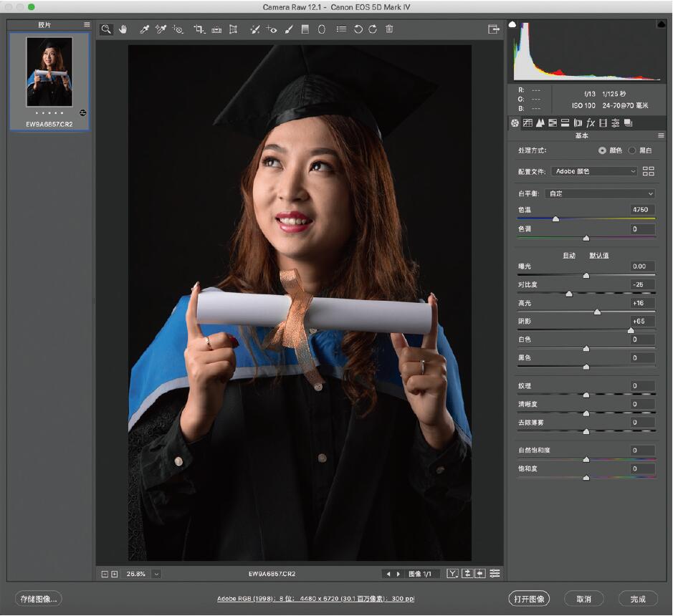The width and height of the screenshot is (673, 616).
Task: Pick the White Balance eyedropper tool
Action: coord(144,29)
